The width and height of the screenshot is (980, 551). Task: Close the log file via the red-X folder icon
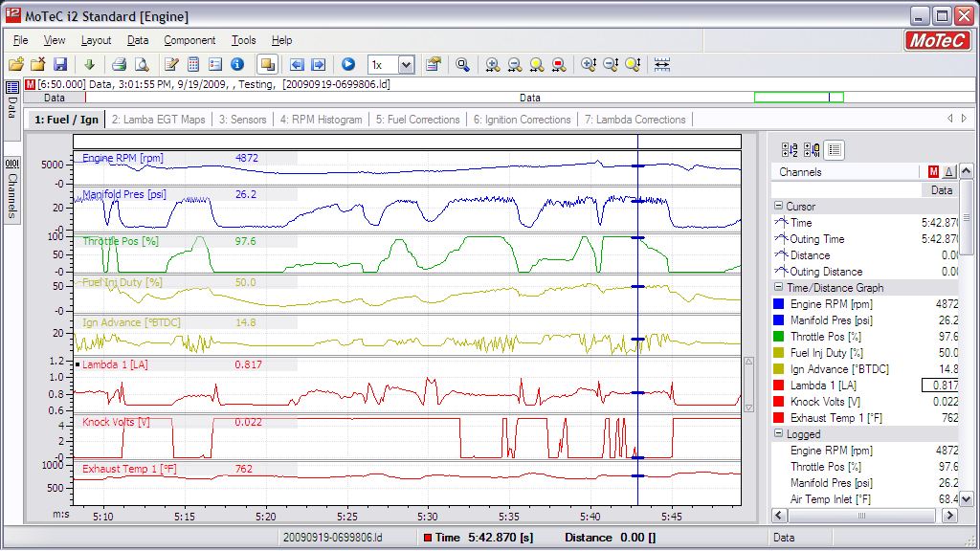tap(38, 64)
